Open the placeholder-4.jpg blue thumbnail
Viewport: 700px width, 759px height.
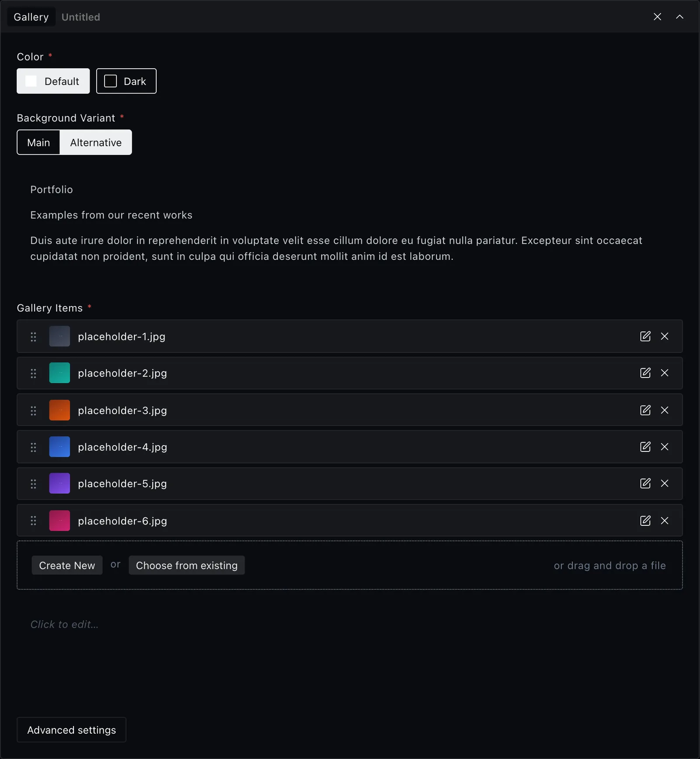pyautogui.click(x=59, y=447)
